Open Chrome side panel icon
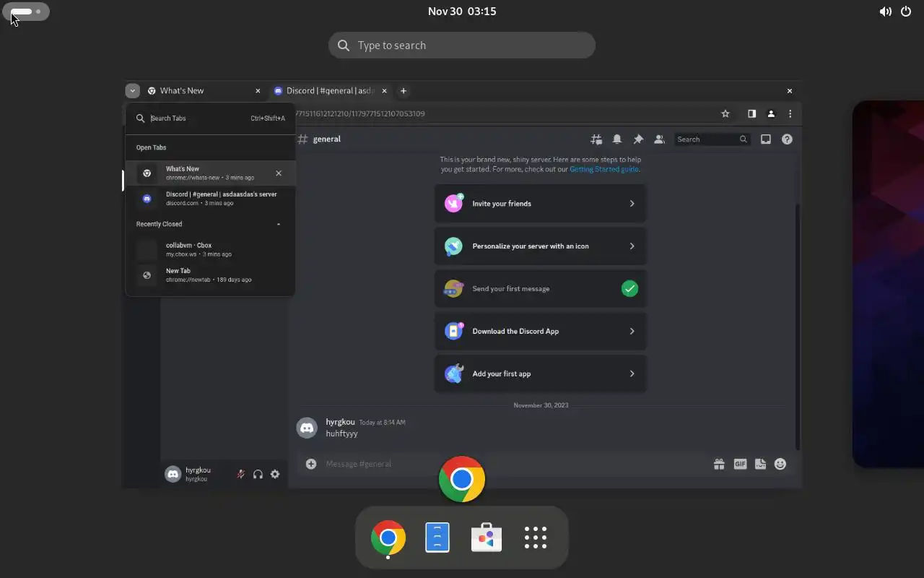This screenshot has height=578, width=924. (x=751, y=113)
